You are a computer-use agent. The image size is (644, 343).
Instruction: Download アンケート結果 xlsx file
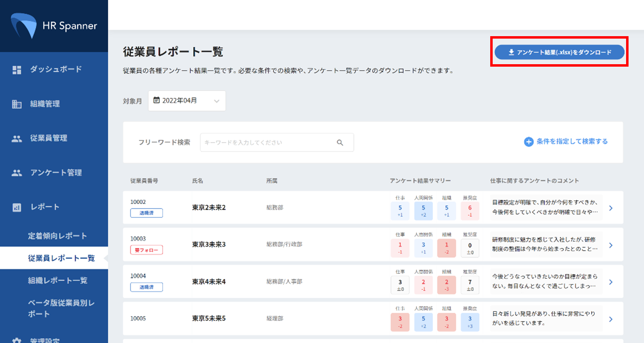click(x=559, y=52)
